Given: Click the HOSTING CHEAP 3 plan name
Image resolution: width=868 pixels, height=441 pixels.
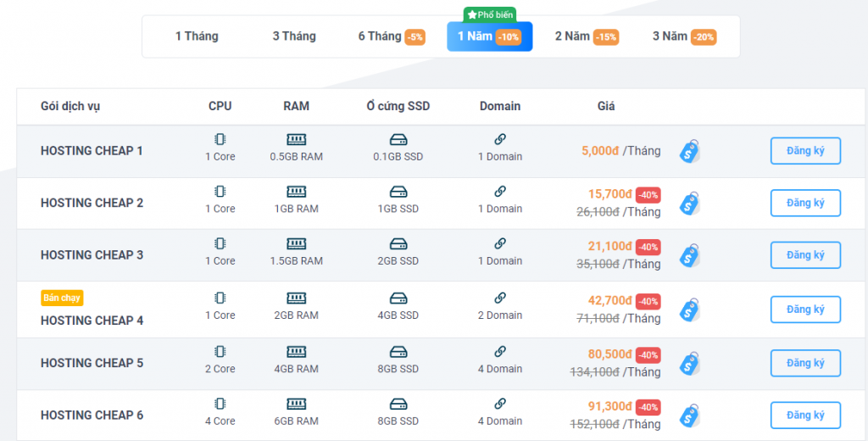Looking at the screenshot, I should pos(92,255).
